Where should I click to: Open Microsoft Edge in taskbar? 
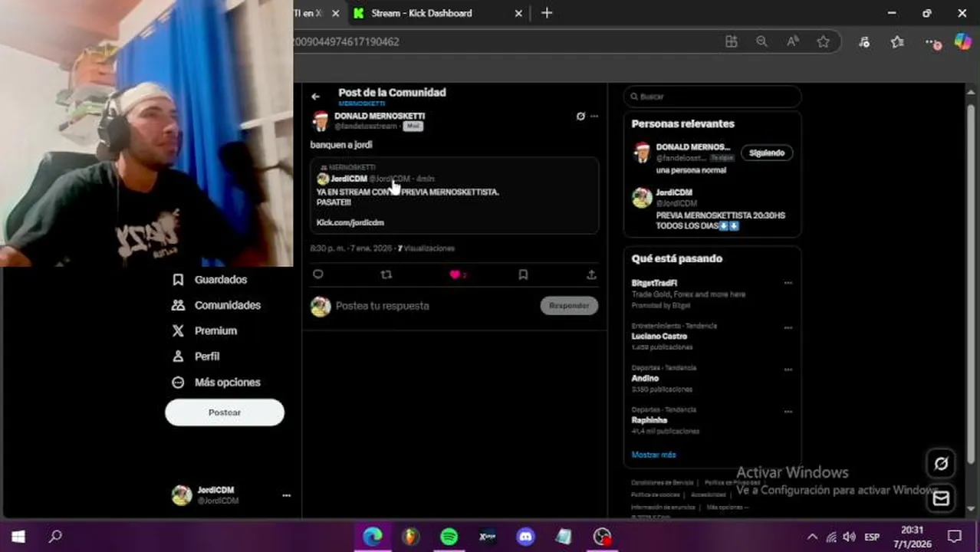(x=373, y=537)
